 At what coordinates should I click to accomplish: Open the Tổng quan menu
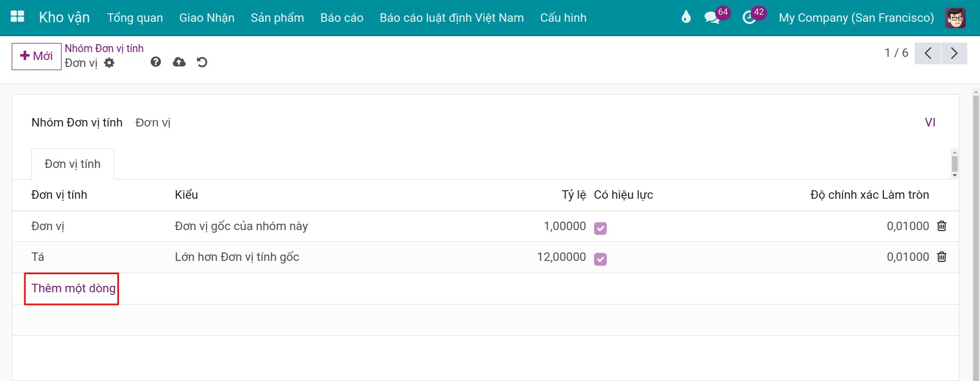[135, 18]
